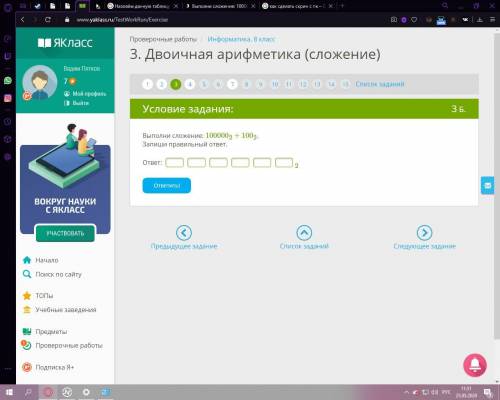Open ТОПы star icon
Viewport: 500px width, 400px height.
(x=27, y=296)
